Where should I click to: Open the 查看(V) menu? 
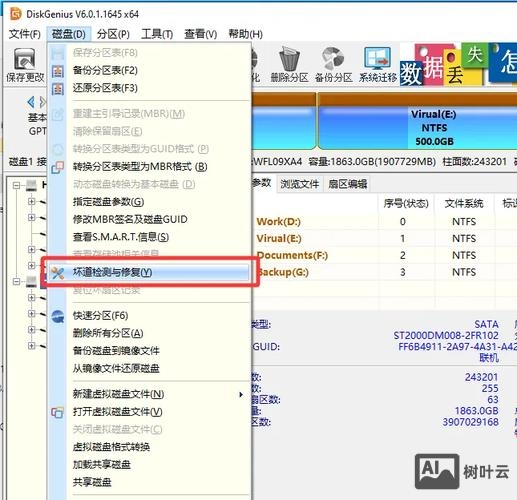coord(201,34)
